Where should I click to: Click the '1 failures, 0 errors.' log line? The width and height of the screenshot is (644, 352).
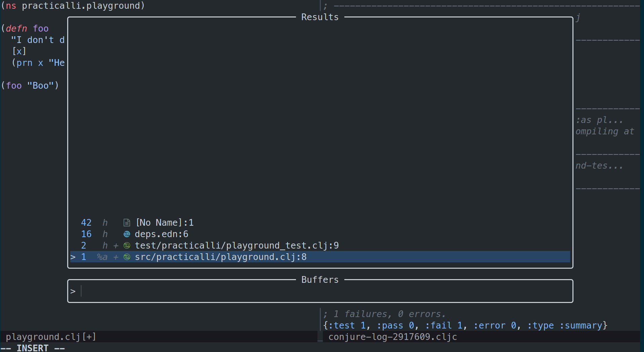pos(384,314)
